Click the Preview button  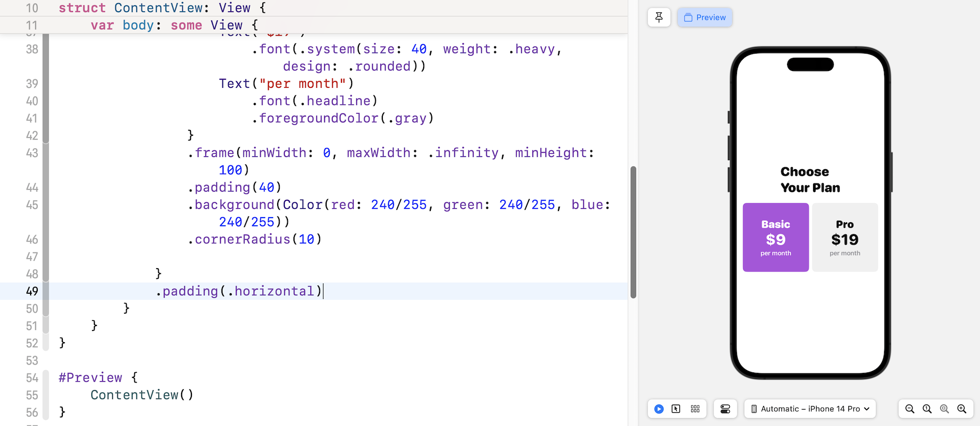[705, 17]
